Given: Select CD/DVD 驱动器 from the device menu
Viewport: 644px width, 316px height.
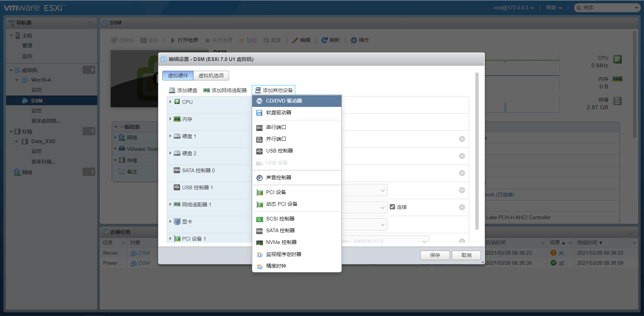Looking at the screenshot, I should tap(297, 101).
